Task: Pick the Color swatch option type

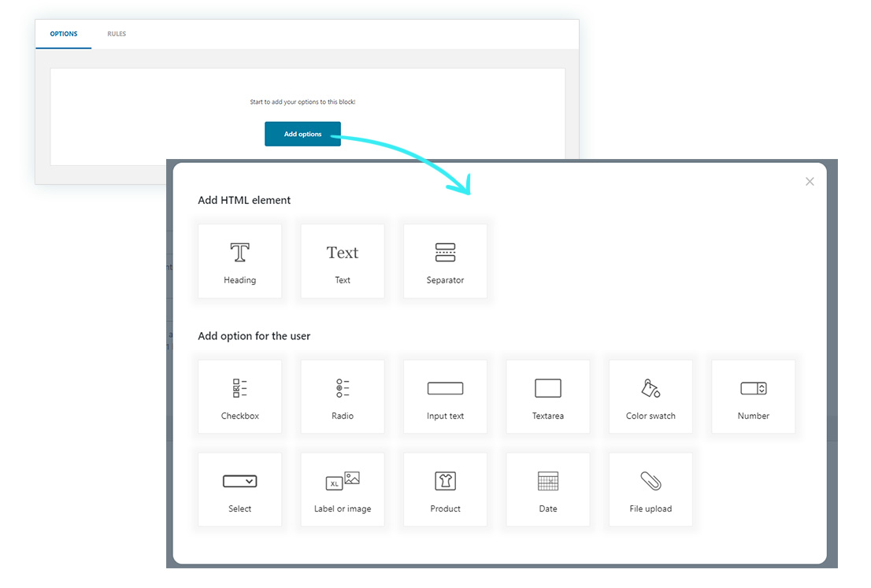Action: 650,396
